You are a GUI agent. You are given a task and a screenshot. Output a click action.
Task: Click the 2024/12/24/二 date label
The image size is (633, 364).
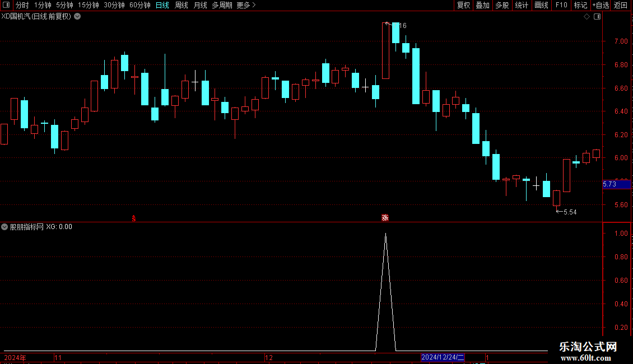click(x=443, y=357)
